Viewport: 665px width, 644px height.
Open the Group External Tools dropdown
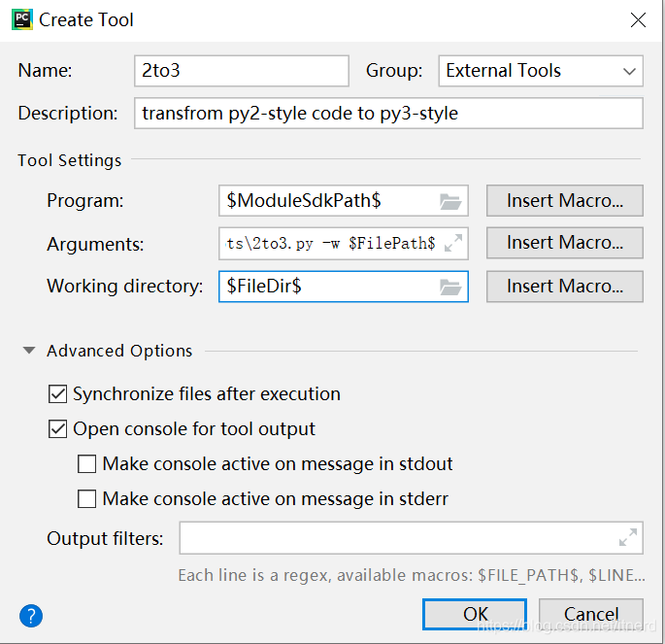pyautogui.click(x=541, y=71)
